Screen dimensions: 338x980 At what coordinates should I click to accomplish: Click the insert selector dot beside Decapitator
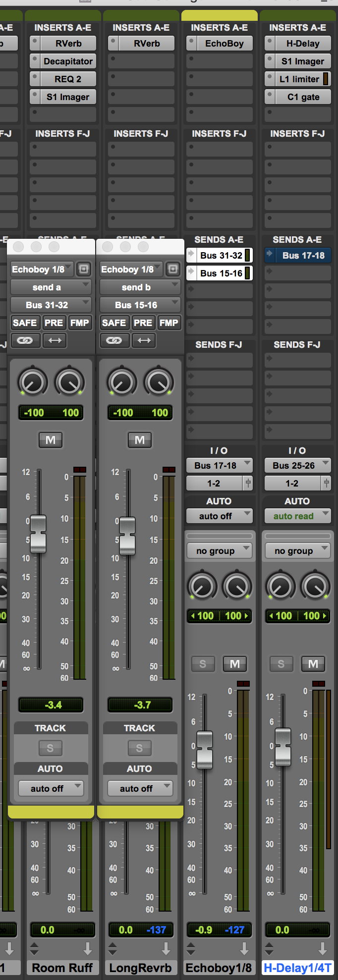click(x=35, y=61)
